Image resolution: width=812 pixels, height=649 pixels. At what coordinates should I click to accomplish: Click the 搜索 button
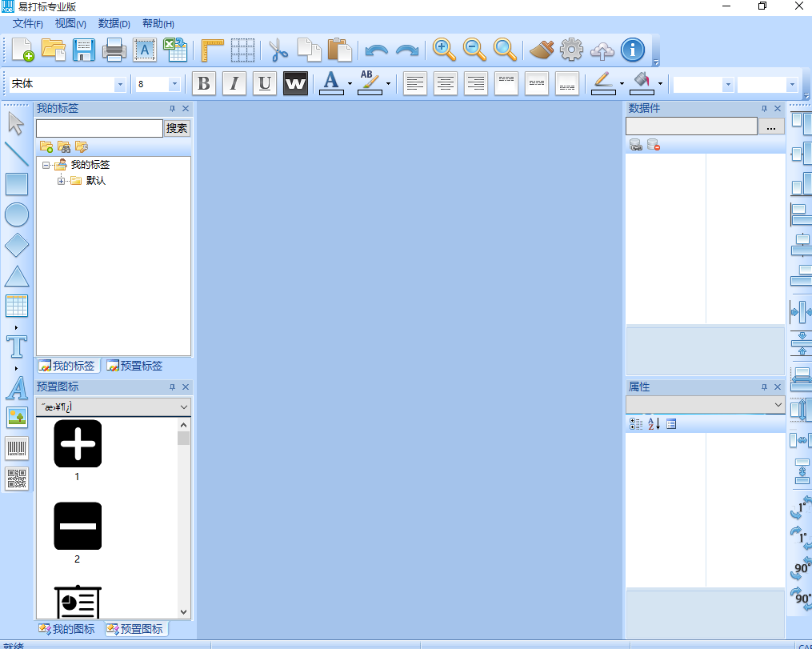click(177, 128)
